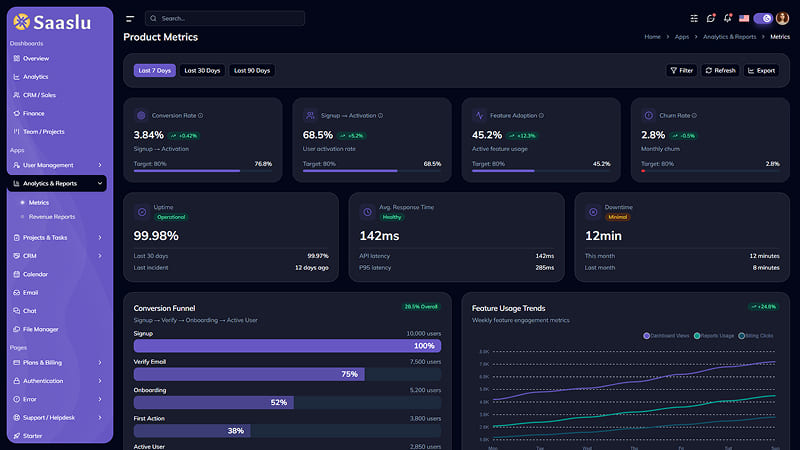Click the Signup 100% funnel bar
The height and width of the screenshot is (450, 800).
tap(287, 346)
